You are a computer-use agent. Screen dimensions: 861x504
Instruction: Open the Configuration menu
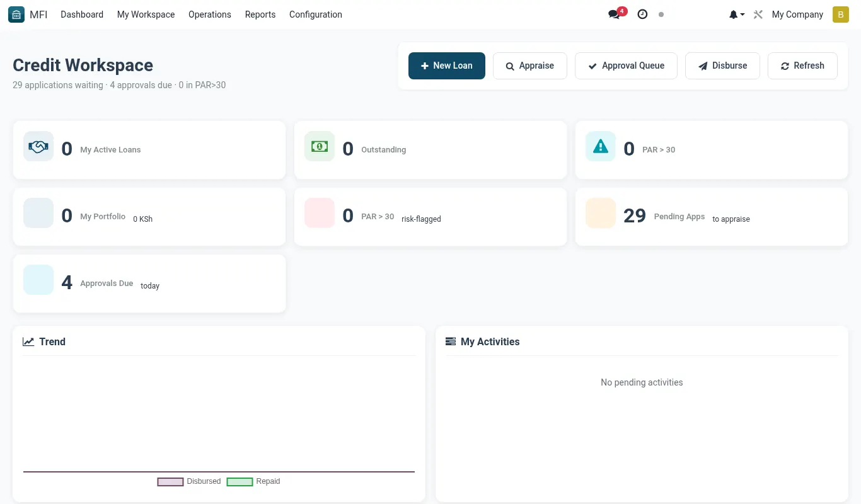[x=316, y=14]
